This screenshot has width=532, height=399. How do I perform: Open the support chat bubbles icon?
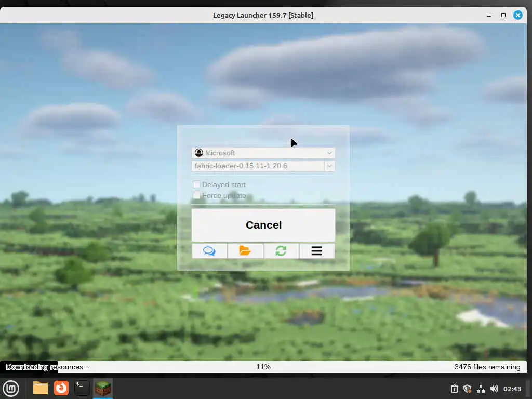[209, 251]
